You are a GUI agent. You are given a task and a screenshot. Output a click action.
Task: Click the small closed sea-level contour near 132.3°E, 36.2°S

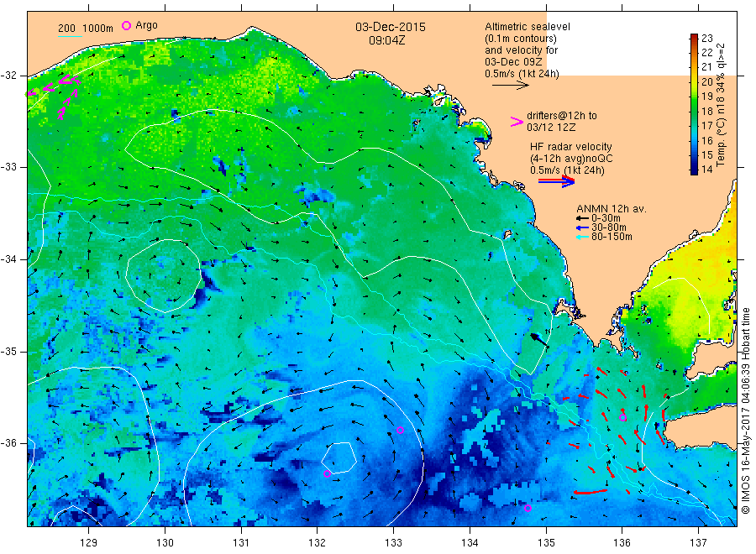point(339,457)
